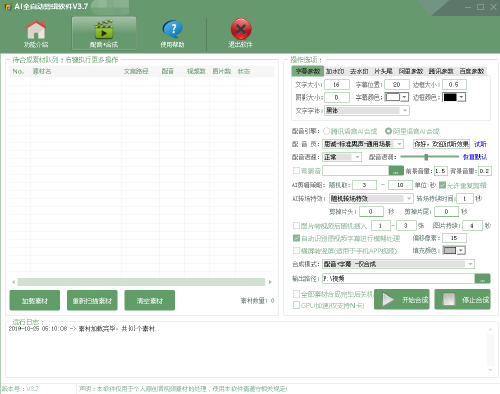Switch to the 加水印 tab
500x394 pixels.
coord(335,71)
